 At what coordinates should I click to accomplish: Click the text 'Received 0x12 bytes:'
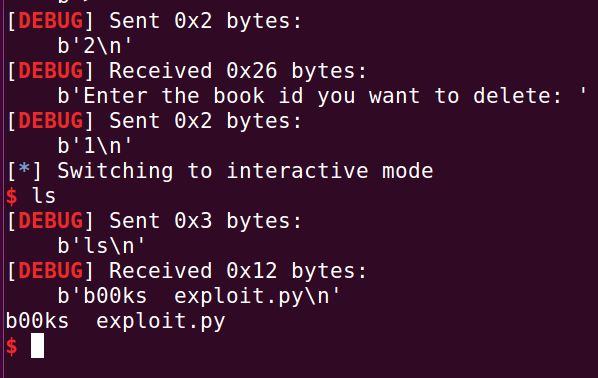tap(238, 271)
